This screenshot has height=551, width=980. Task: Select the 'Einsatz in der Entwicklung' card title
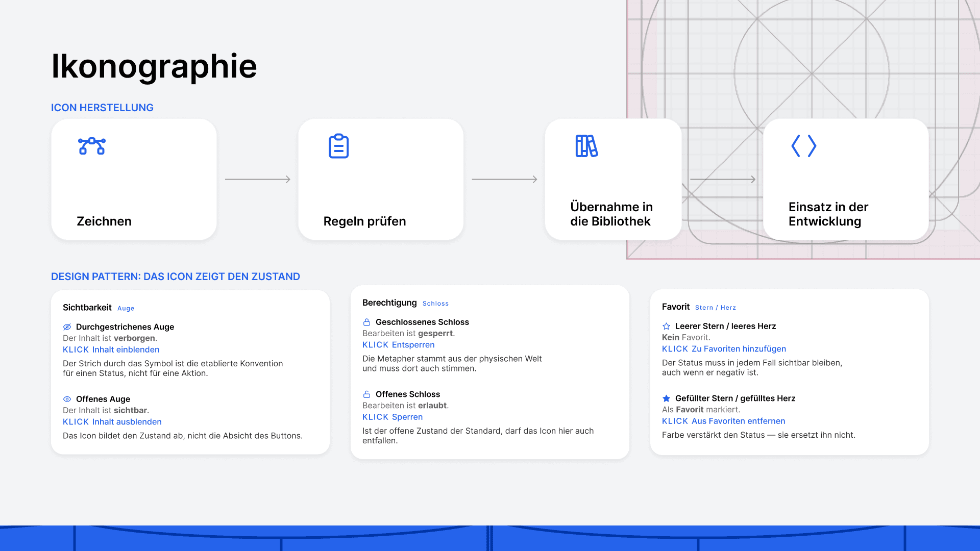click(828, 214)
